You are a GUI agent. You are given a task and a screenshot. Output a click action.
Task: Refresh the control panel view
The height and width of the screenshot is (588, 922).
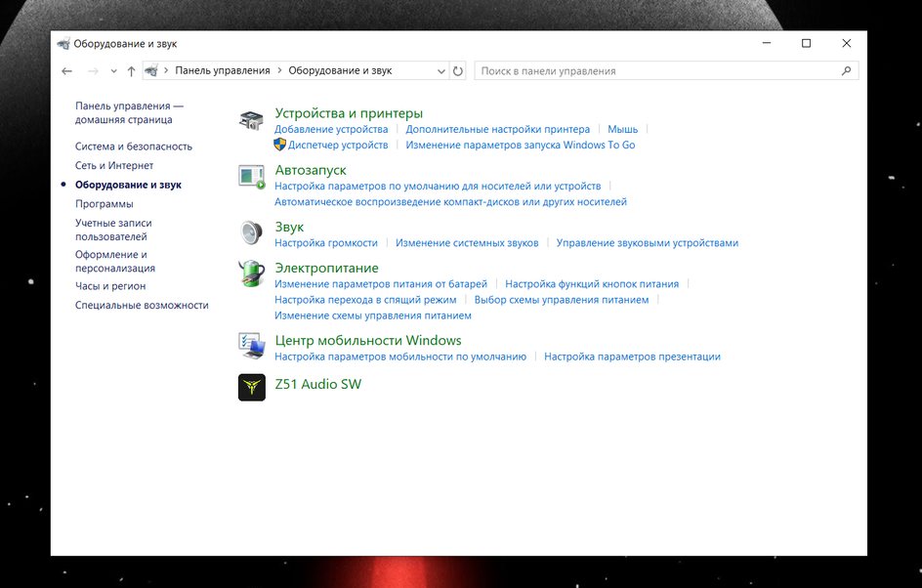pos(457,71)
